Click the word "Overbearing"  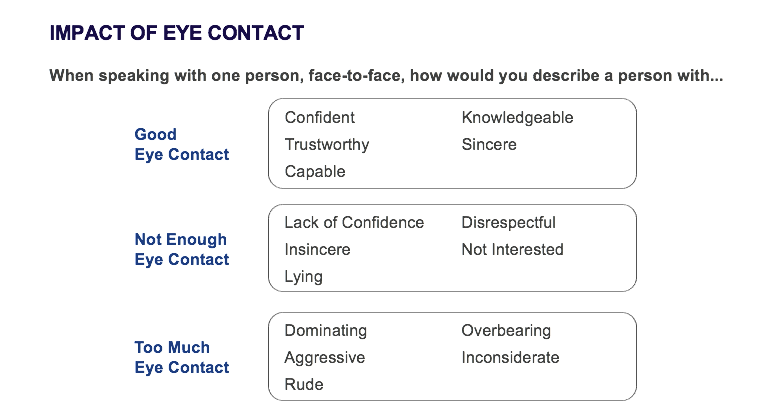tap(506, 330)
